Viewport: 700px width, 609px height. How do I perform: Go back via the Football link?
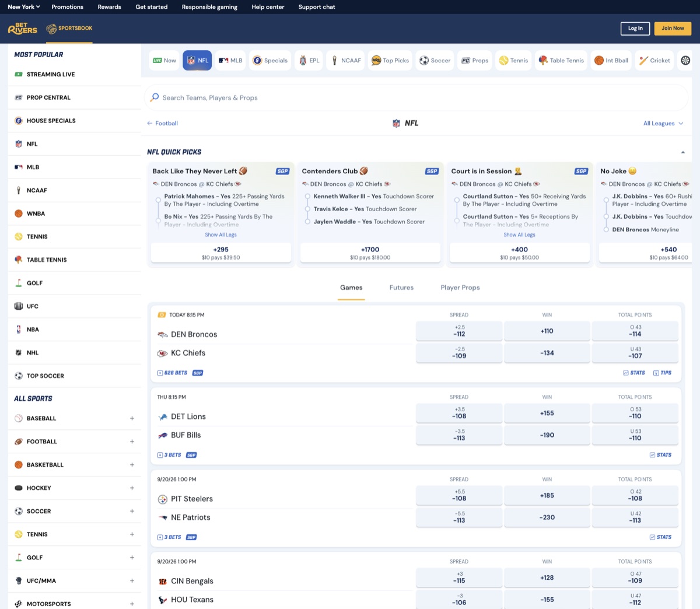162,123
